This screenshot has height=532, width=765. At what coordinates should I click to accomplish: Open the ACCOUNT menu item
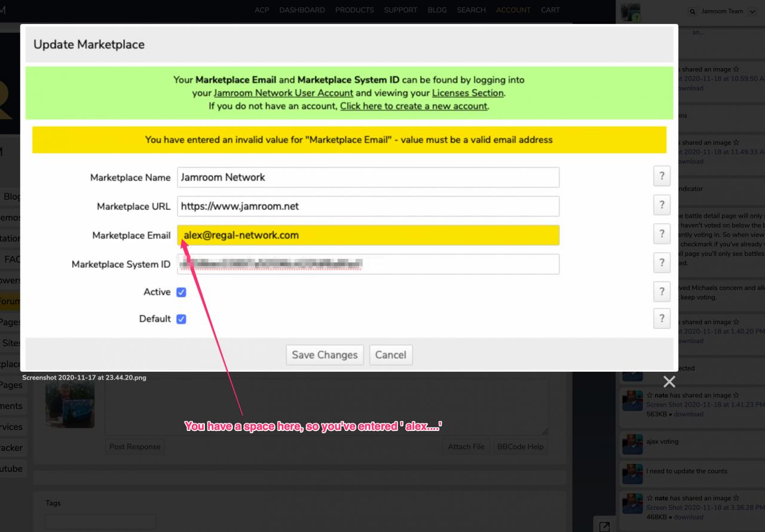pyautogui.click(x=513, y=10)
